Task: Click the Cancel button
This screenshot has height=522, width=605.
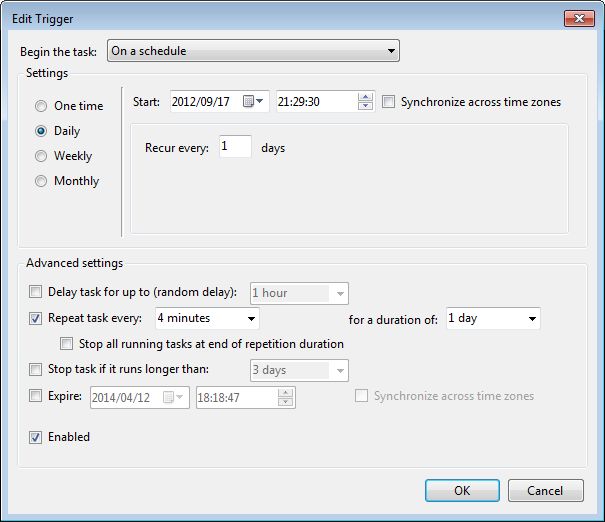Action: [x=546, y=490]
